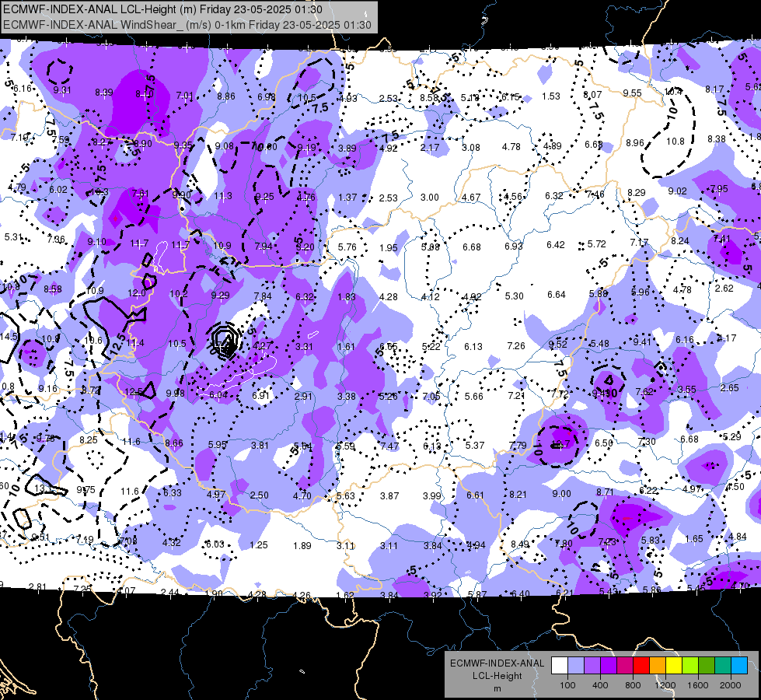Click the legend tick label '800'
Viewport: 761px width, 700px height.
(x=633, y=685)
